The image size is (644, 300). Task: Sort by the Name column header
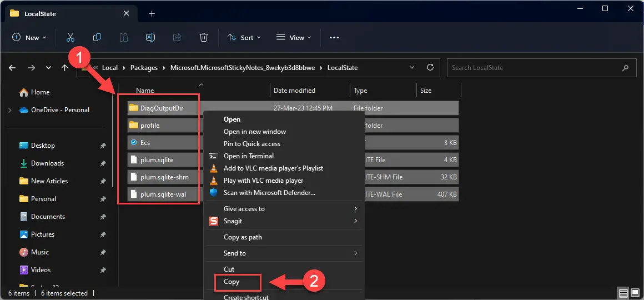coord(145,91)
